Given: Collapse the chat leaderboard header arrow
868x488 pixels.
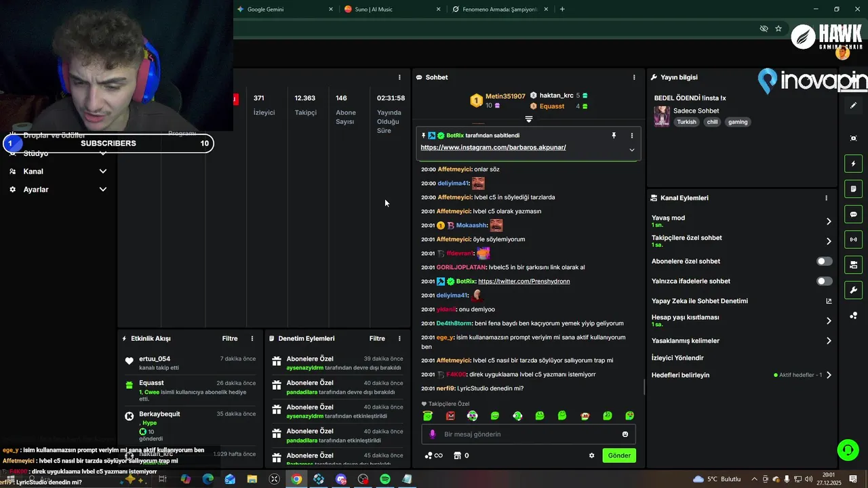Looking at the screenshot, I should tap(529, 119).
